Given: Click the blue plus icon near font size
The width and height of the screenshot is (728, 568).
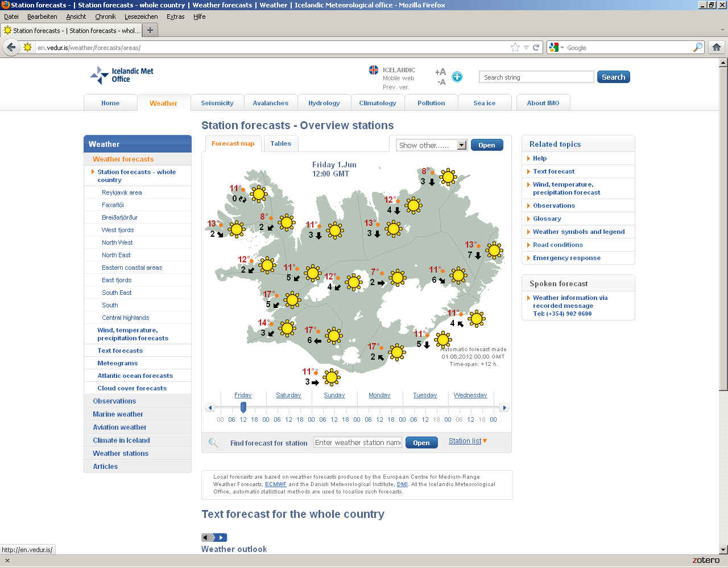Looking at the screenshot, I should pos(457,77).
